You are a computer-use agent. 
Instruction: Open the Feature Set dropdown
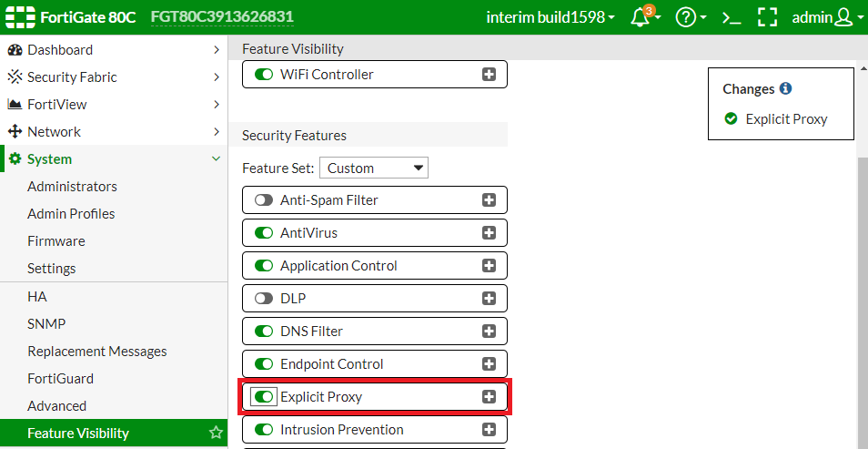click(374, 168)
